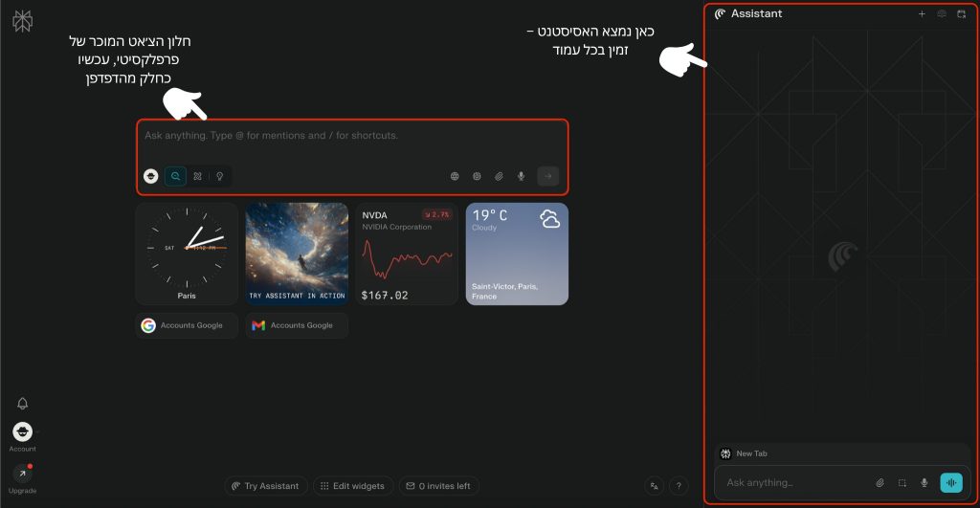The image size is (980, 508).
Task: Click the Perplexity logo in the sidebar
Action: point(22,21)
